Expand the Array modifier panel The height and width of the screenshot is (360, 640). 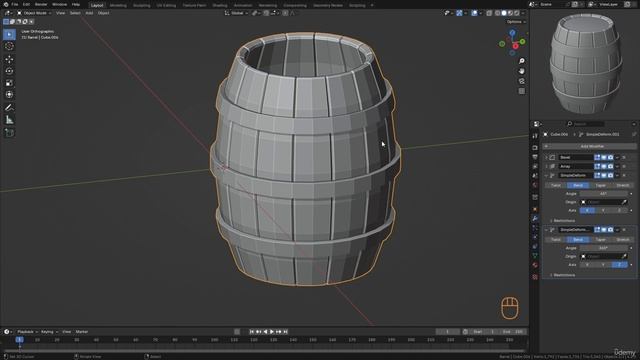(x=546, y=166)
